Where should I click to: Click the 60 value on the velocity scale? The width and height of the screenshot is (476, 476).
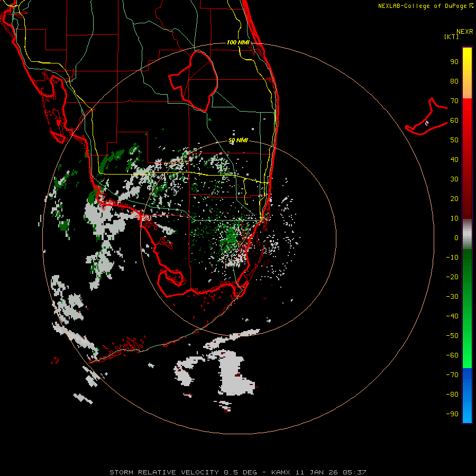pos(454,121)
